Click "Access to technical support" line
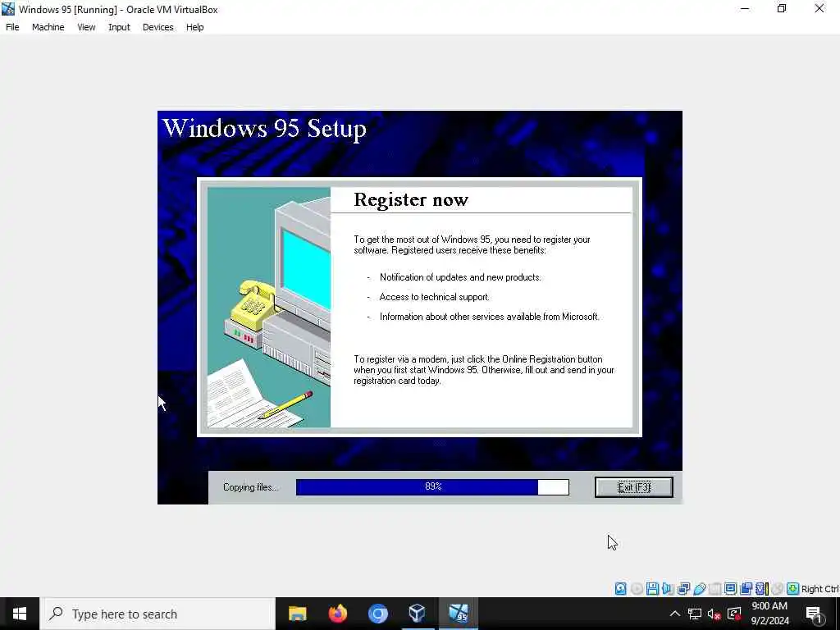The width and height of the screenshot is (840, 630). (435, 297)
